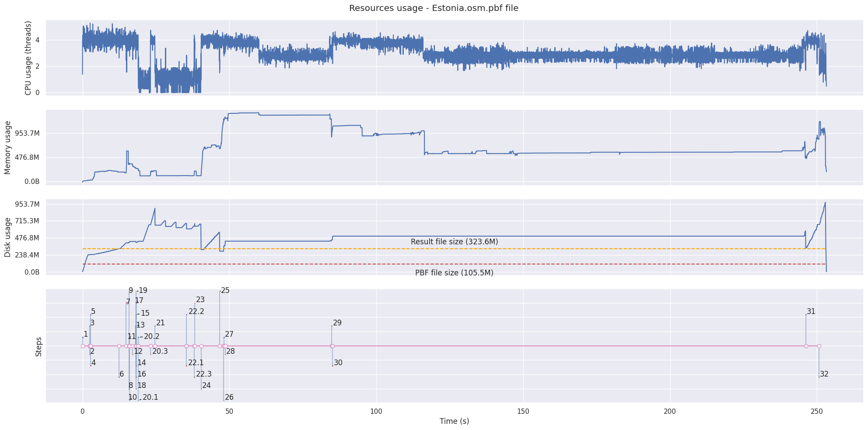The height and width of the screenshot is (430, 868).
Task: Click the step label "27" in Steps plot
Action: [x=229, y=335]
